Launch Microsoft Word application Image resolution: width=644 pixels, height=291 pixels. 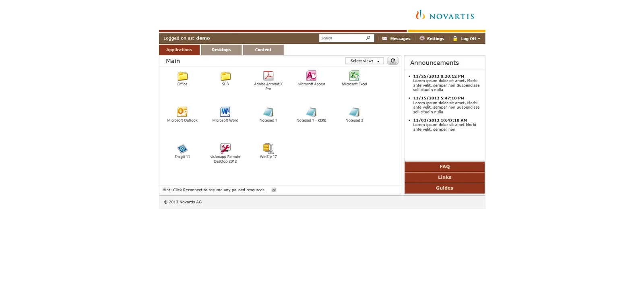tap(225, 112)
